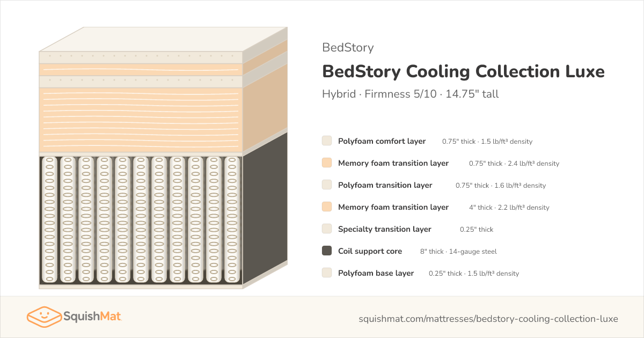Select the Specialty transition layer swatch
644x338 pixels.
pos(327,229)
